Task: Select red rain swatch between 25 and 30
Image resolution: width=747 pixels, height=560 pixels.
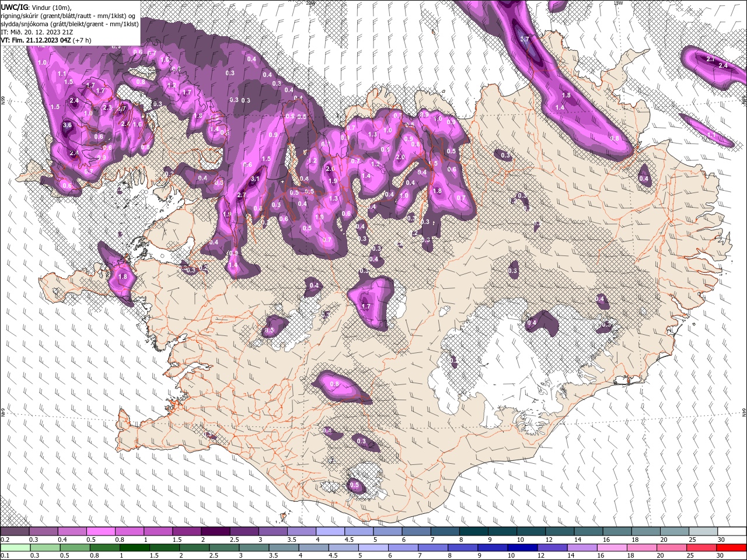Action: [x=703, y=547]
